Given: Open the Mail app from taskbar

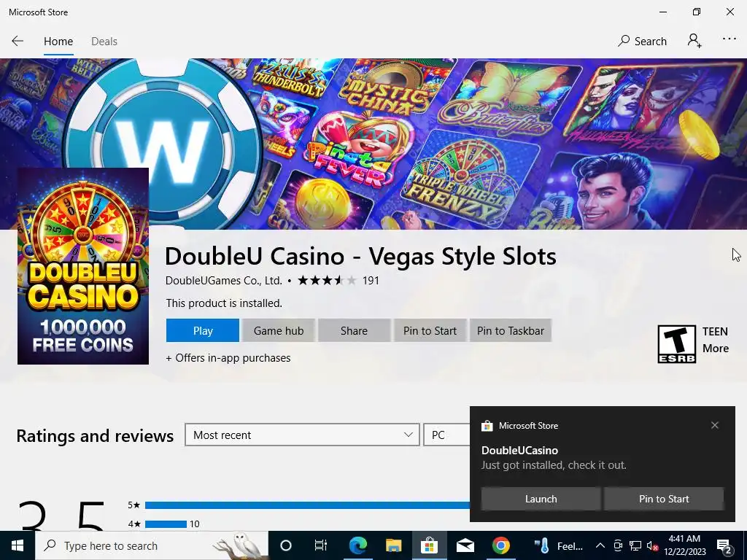Looking at the screenshot, I should coord(465,545).
